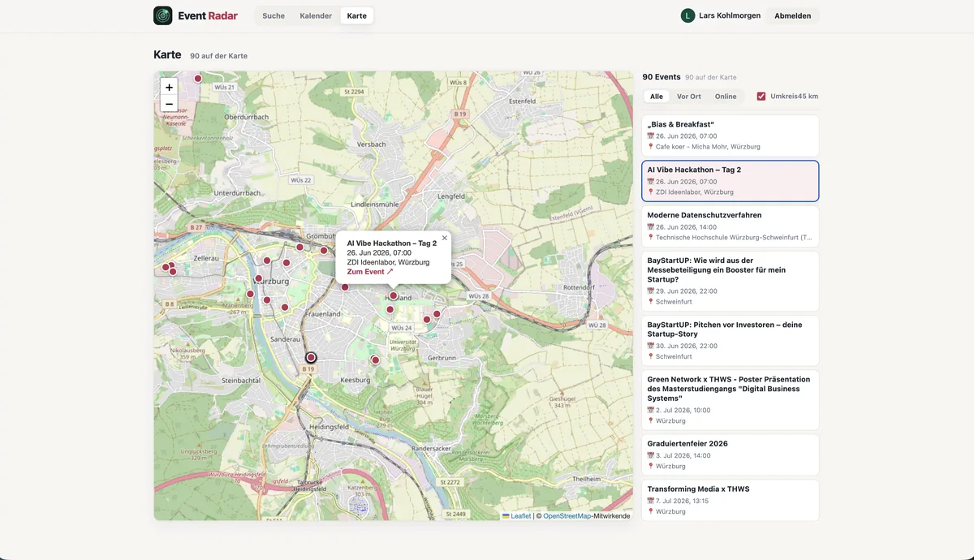Close the AI Vibe Hackathon map popup

pyautogui.click(x=445, y=238)
